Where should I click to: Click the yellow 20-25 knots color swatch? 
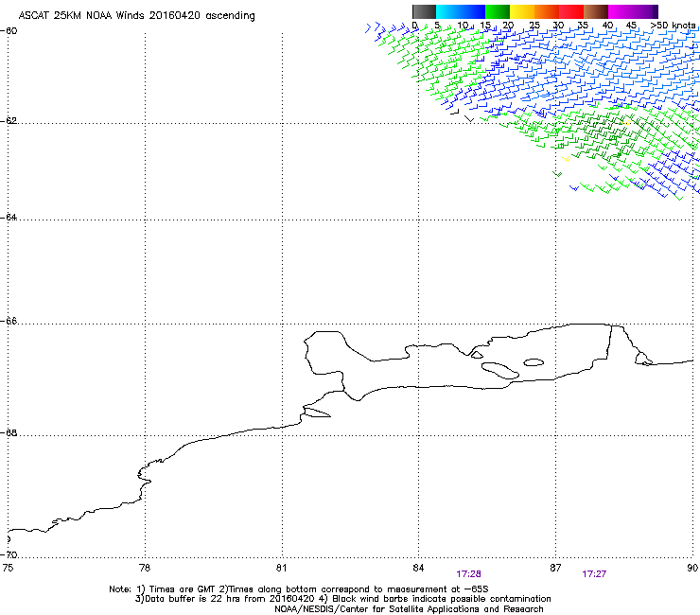tap(522, 11)
